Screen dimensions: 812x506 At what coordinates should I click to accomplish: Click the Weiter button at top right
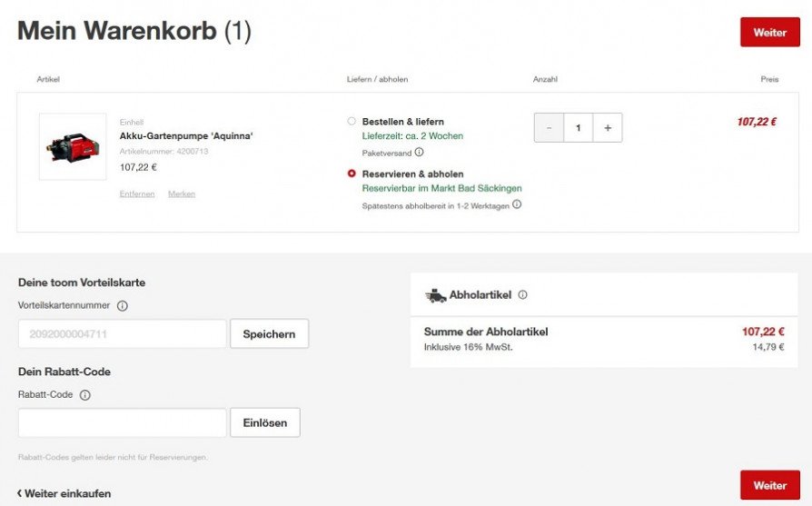[770, 32]
